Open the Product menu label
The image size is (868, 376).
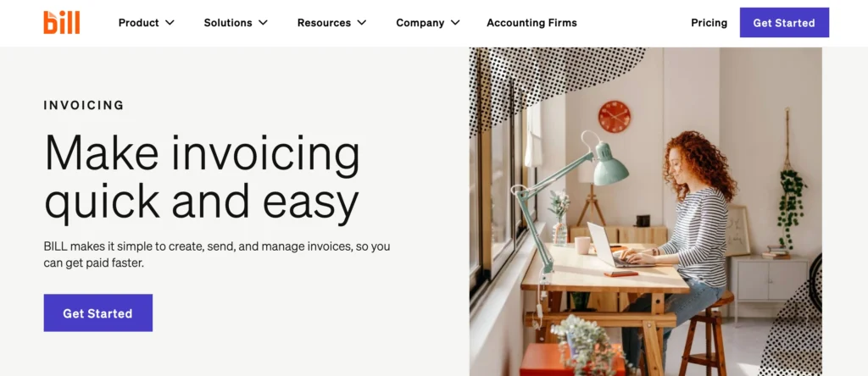(138, 23)
